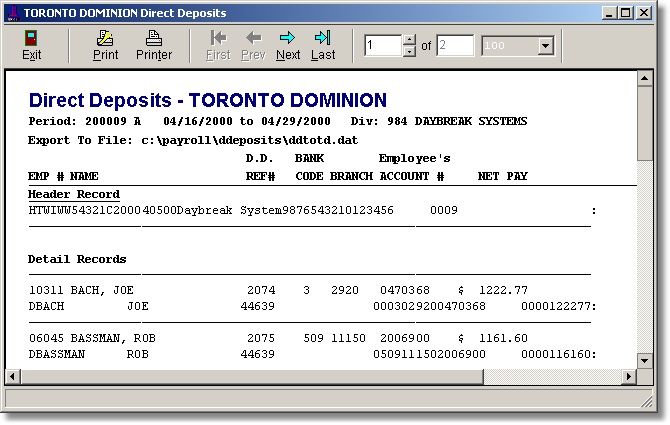This screenshot has height=425, width=670.
Task: Increase page number with up spinner
Action: pyautogui.click(x=409, y=40)
